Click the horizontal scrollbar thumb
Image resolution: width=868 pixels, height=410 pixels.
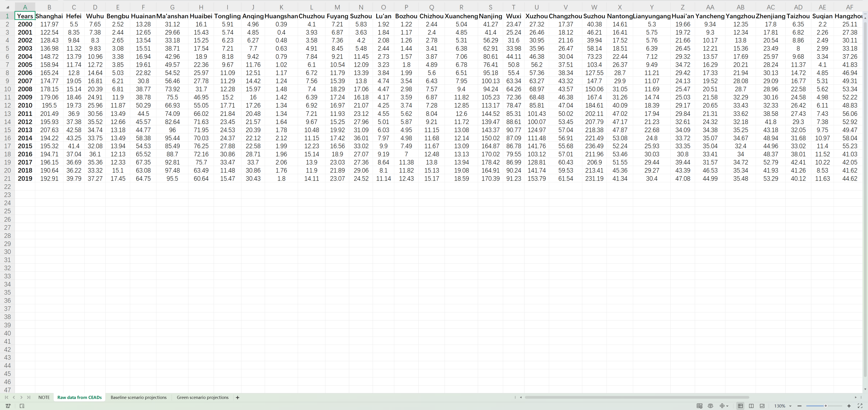tap(637, 397)
